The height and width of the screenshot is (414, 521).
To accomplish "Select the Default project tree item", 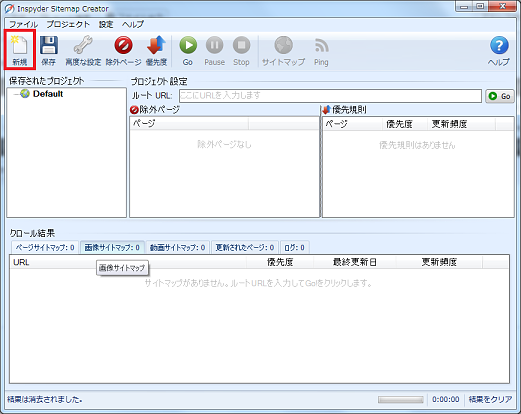I will point(48,94).
